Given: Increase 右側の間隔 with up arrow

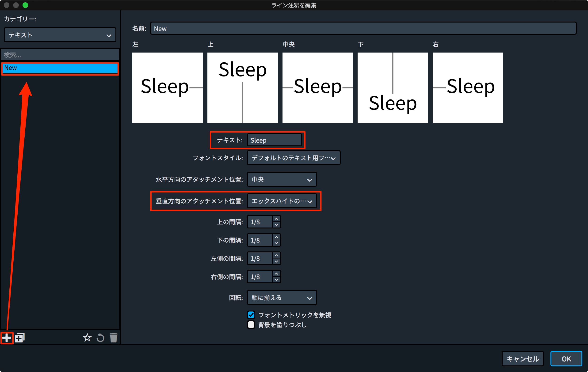Looking at the screenshot, I should pyautogui.click(x=276, y=274).
